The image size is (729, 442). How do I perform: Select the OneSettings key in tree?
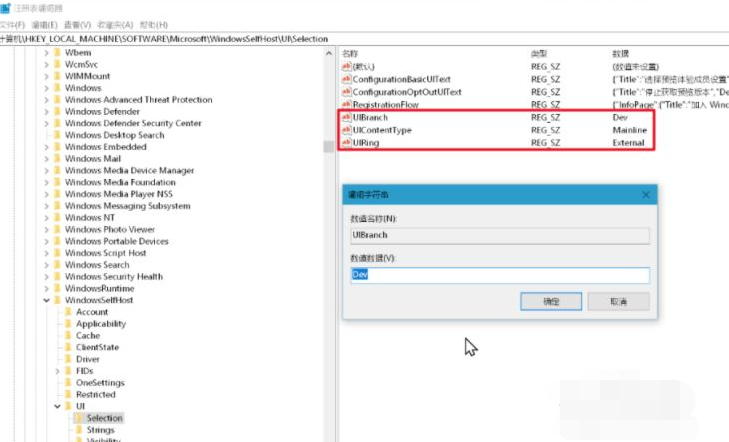tap(100, 382)
